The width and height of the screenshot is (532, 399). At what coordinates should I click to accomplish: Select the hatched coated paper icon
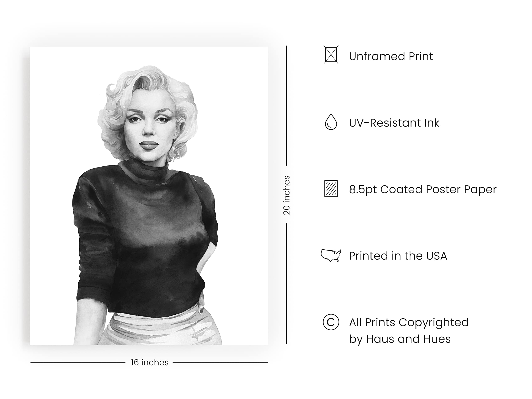point(331,188)
